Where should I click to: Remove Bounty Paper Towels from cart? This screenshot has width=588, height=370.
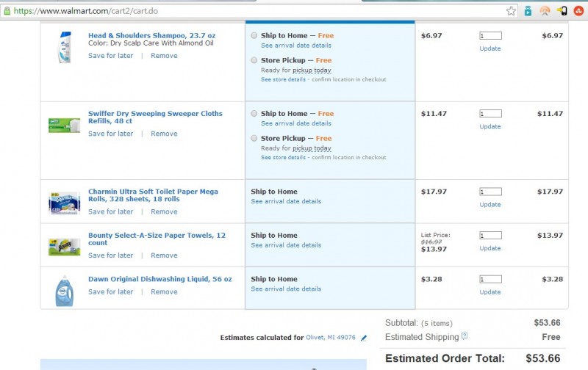(x=164, y=255)
